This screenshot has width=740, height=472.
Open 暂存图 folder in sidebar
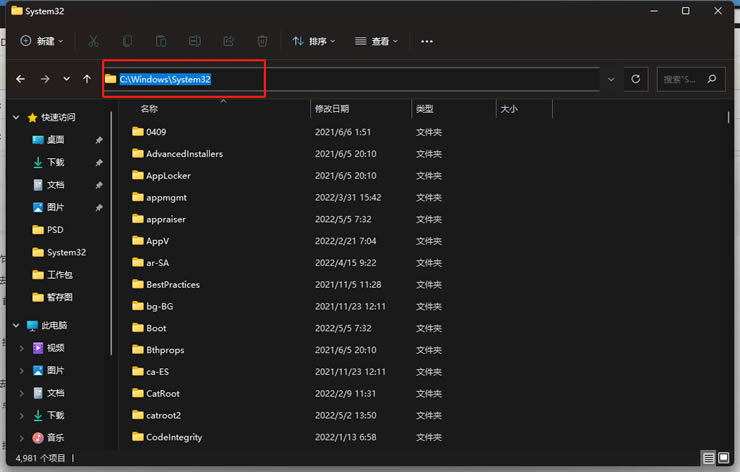(52, 297)
